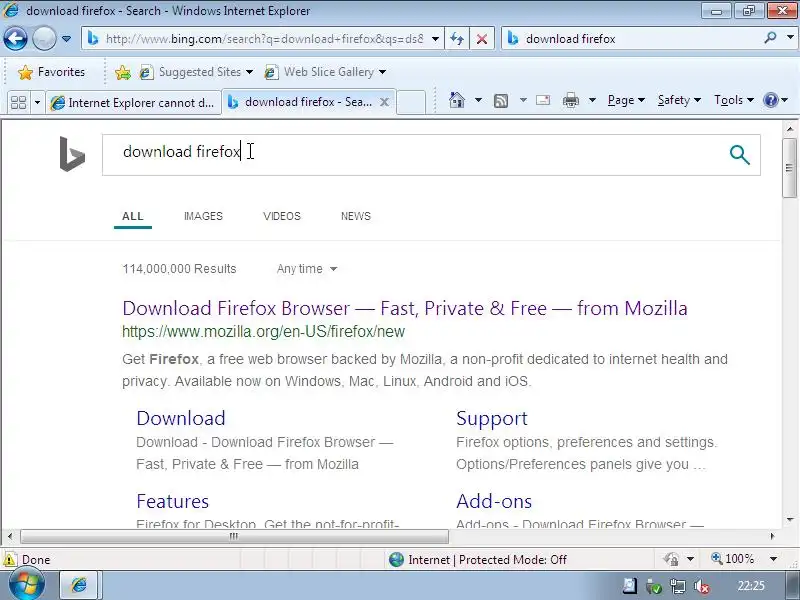Screen dimensions: 800x600
Task: Switch to the IMAGES results tab
Action: coord(203,216)
